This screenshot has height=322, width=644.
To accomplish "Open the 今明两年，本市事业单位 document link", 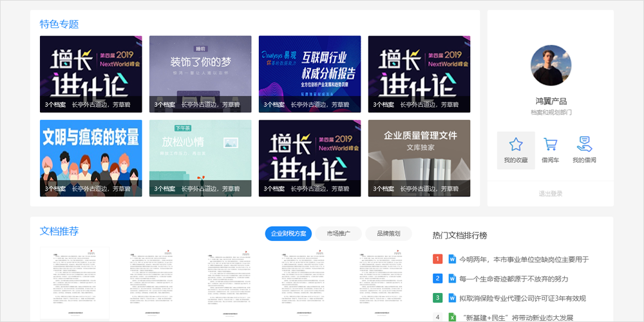I will point(524,259).
